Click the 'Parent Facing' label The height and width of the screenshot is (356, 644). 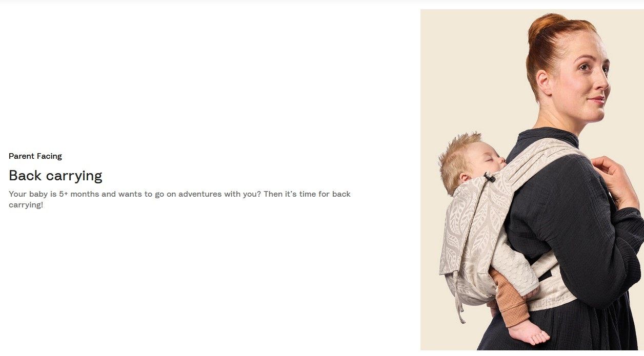[35, 156]
